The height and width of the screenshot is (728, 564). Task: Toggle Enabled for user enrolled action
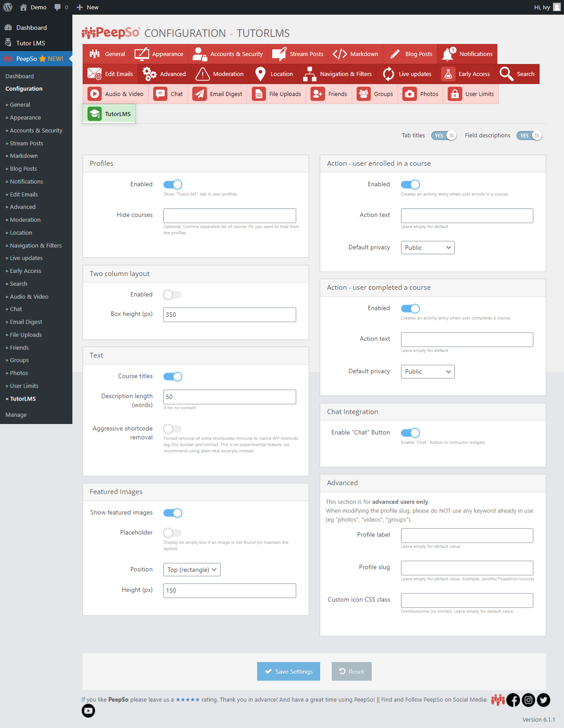(x=410, y=184)
